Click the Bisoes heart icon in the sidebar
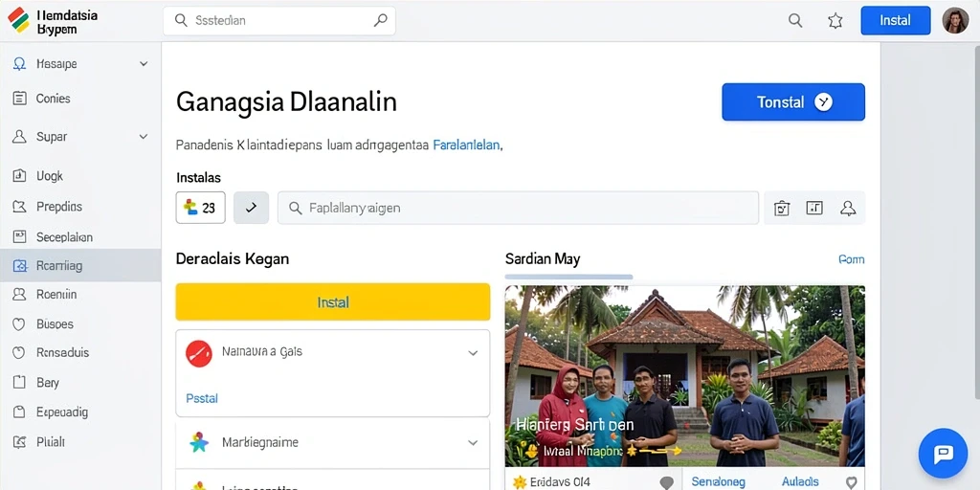The image size is (980, 490). [x=19, y=323]
